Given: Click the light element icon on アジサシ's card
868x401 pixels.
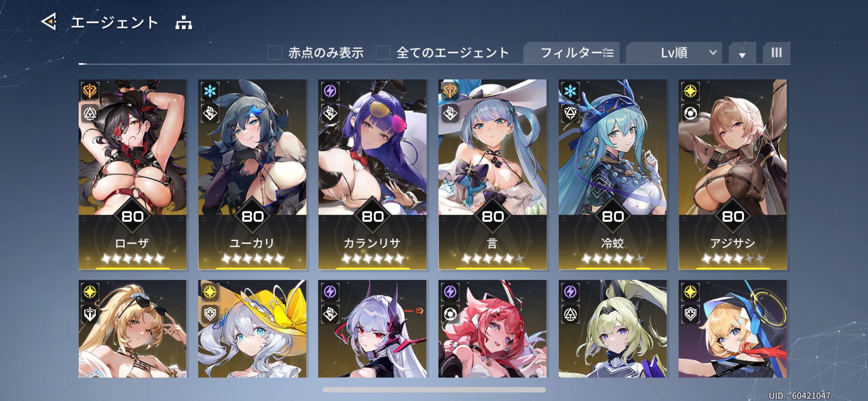Looking at the screenshot, I should 690,91.
